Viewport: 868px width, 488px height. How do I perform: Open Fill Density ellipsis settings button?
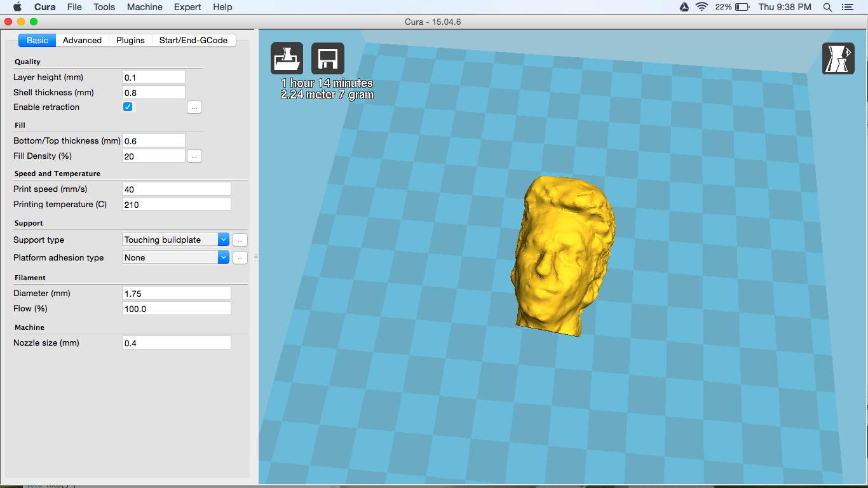(194, 156)
